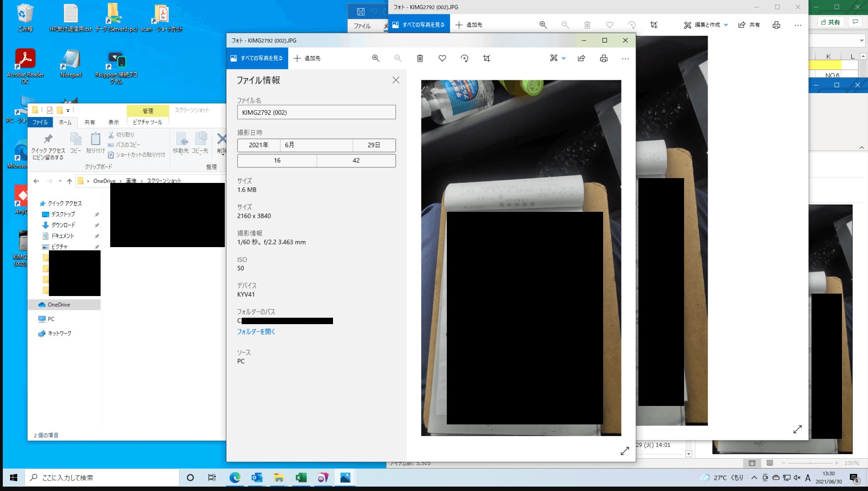This screenshot has height=491, width=868.
Task: Click the zoom in magnifier icon
Action: tap(375, 58)
